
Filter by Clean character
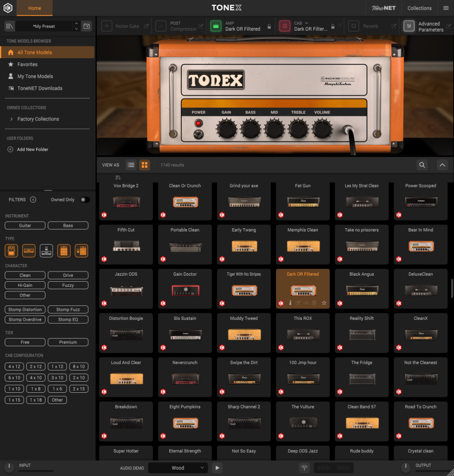click(x=25, y=275)
